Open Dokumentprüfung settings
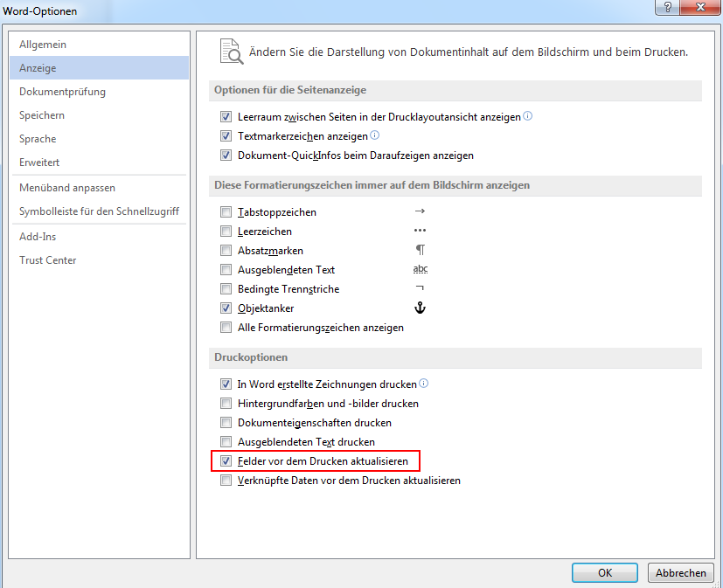The height and width of the screenshot is (588, 723). point(99,91)
